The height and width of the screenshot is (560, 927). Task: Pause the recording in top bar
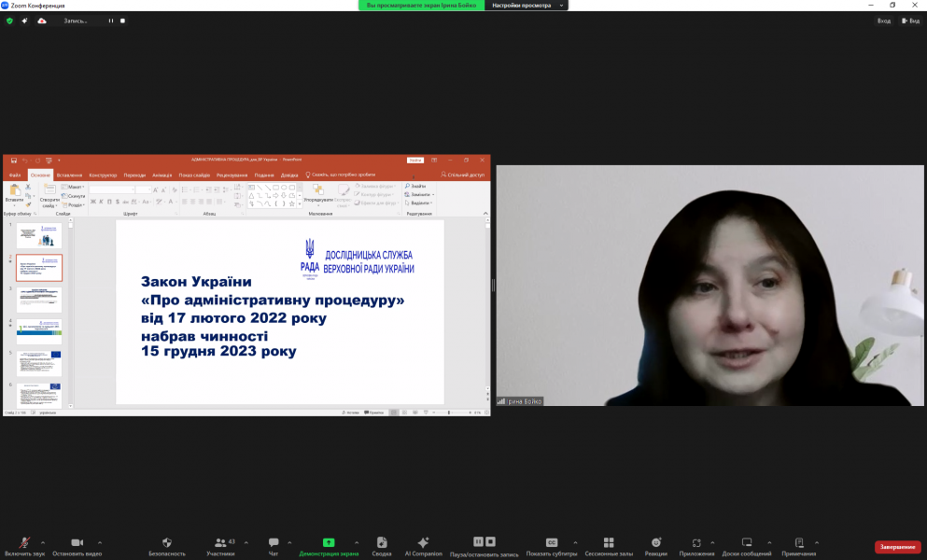click(111, 21)
